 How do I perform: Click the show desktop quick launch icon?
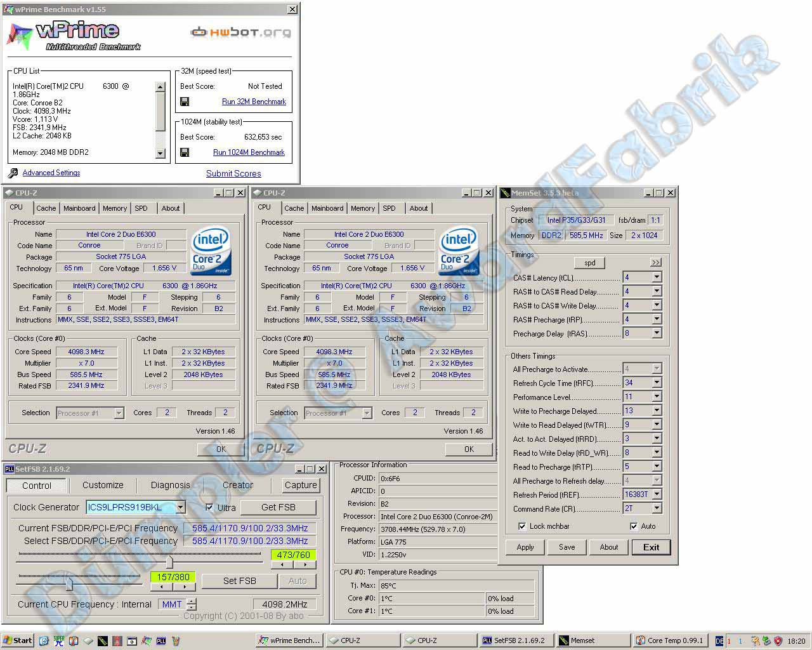pyautogui.click(x=44, y=640)
